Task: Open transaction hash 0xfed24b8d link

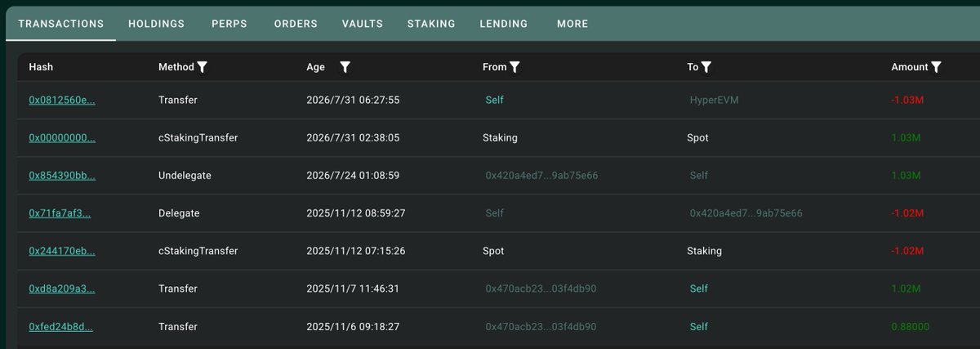Action: (x=61, y=327)
